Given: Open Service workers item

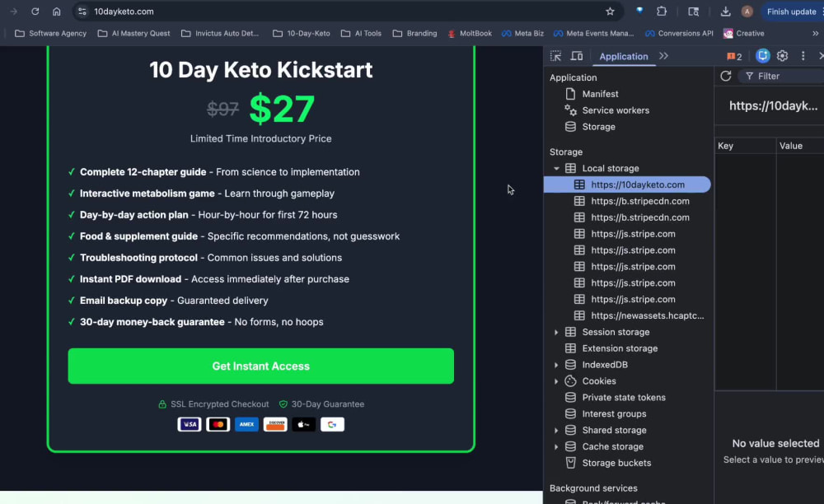Looking at the screenshot, I should point(616,110).
